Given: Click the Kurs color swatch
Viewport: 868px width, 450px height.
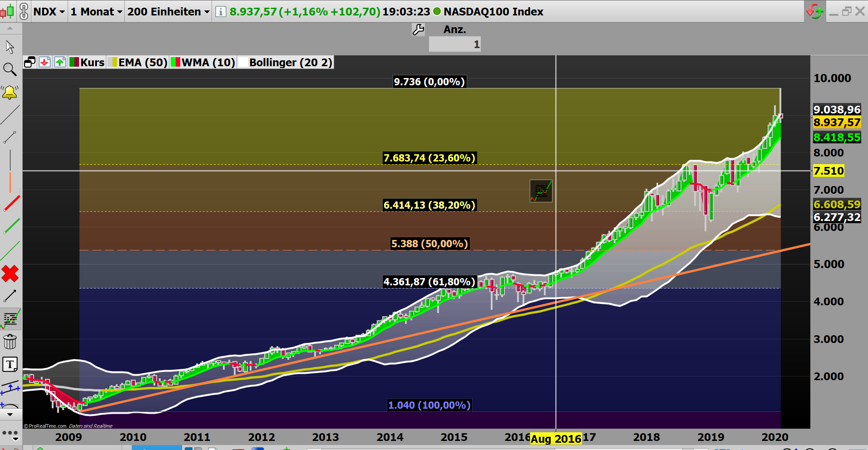Looking at the screenshot, I should pyautogui.click(x=74, y=62).
